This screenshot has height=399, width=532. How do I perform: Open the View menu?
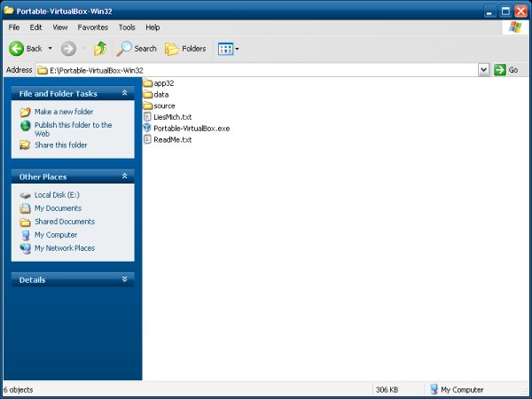[x=60, y=27]
